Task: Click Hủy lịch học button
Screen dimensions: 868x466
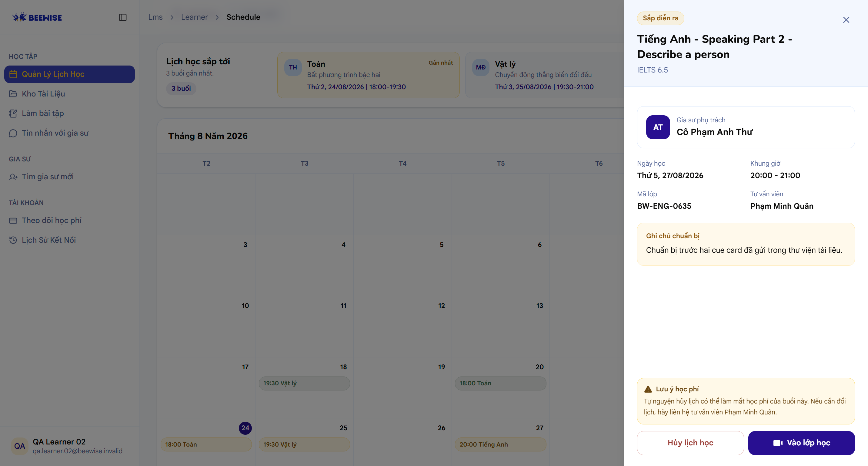Action: [690, 443]
